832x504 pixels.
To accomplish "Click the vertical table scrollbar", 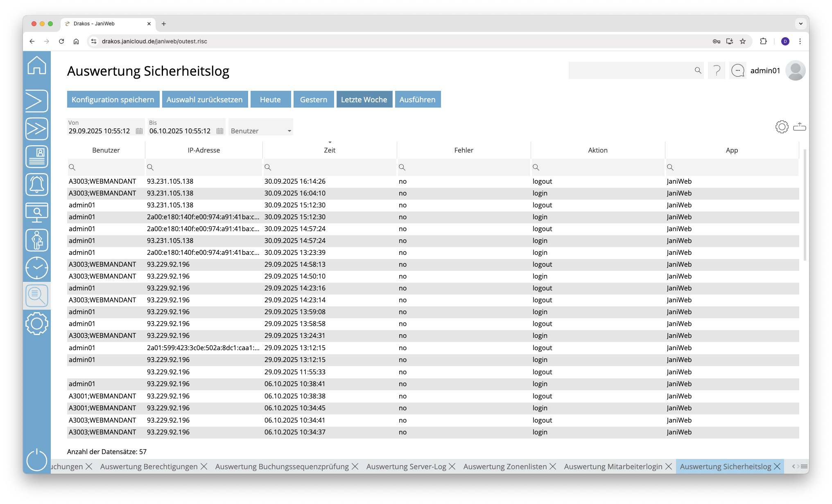I will (805, 205).
